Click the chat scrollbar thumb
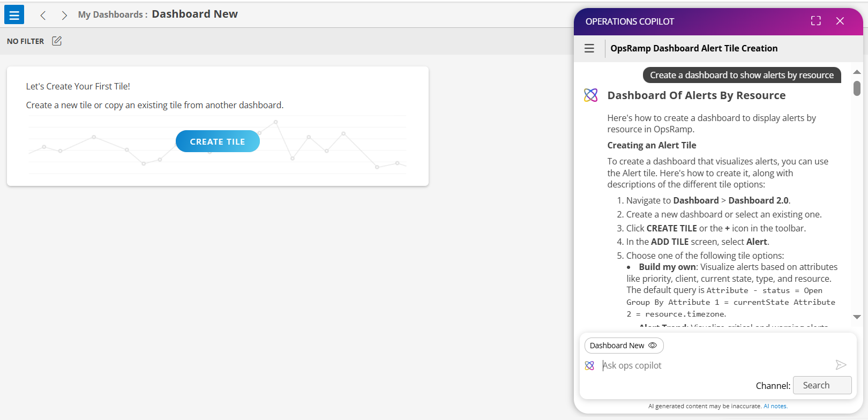This screenshot has height=420, width=868. (x=857, y=88)
